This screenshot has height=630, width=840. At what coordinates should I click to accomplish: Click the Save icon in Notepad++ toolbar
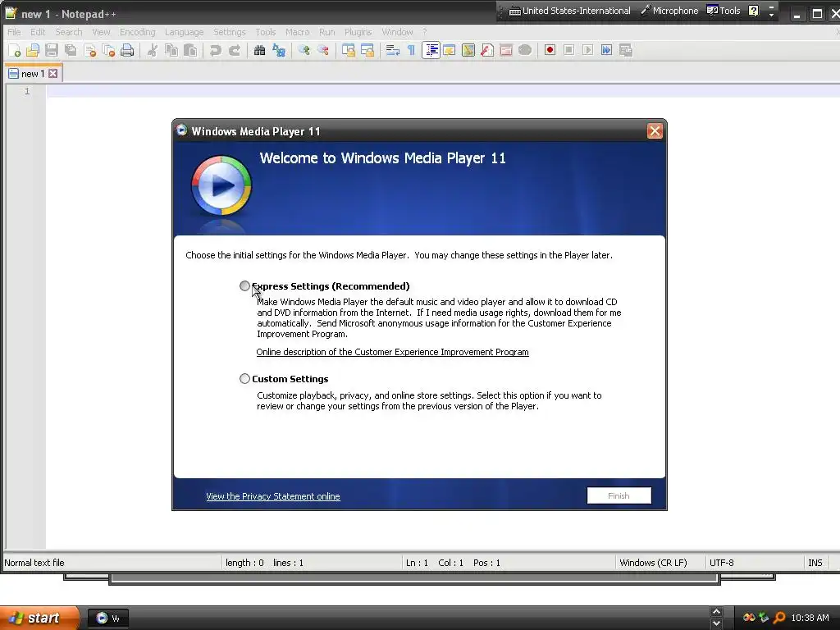tap(52, 50)
